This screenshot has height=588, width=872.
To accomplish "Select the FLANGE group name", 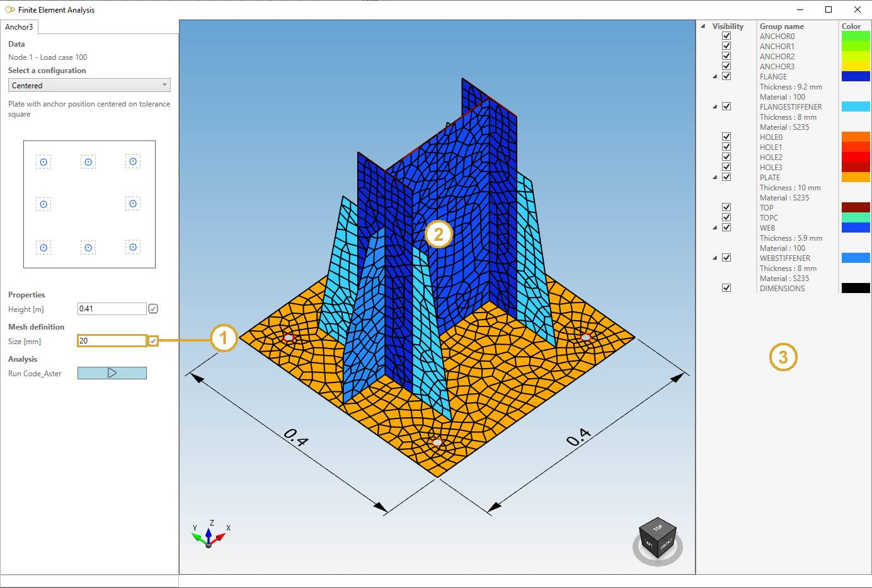I will (x=773, y=76).
